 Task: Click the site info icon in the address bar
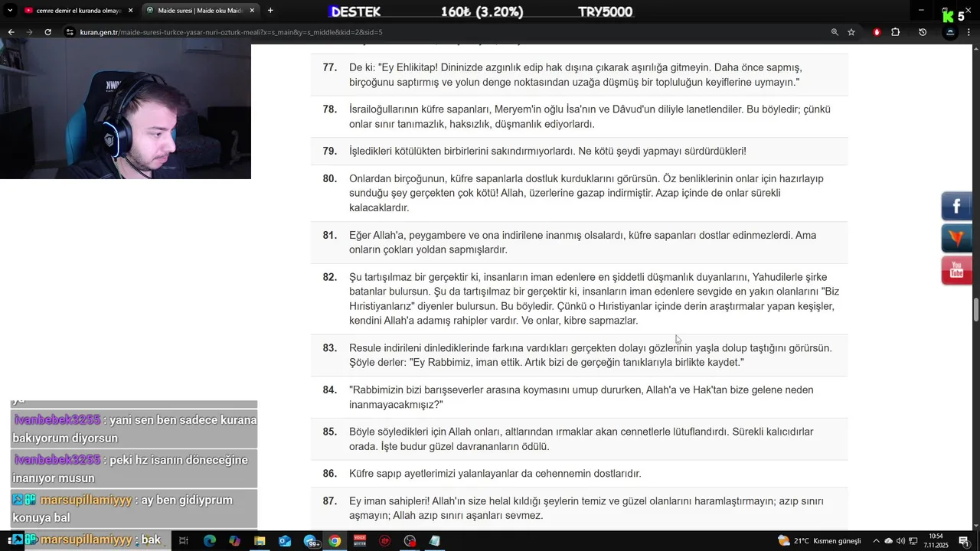[x=70, y=32]
